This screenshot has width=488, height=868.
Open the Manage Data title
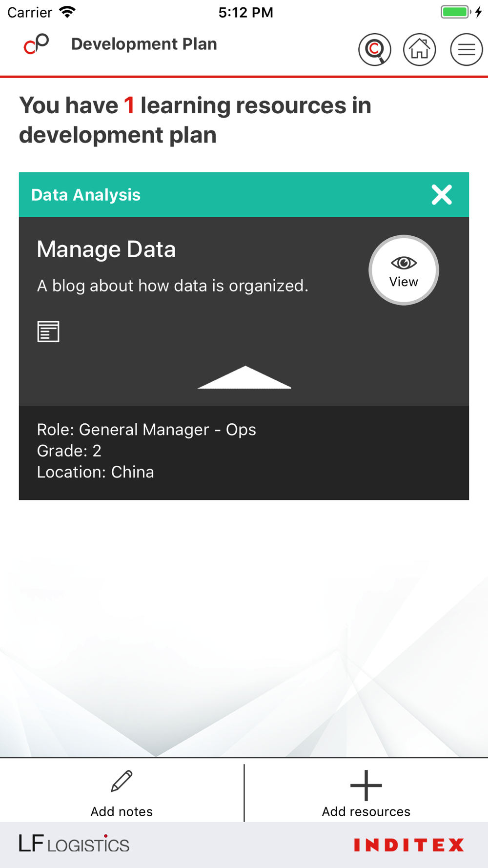[x=106, y=249]
